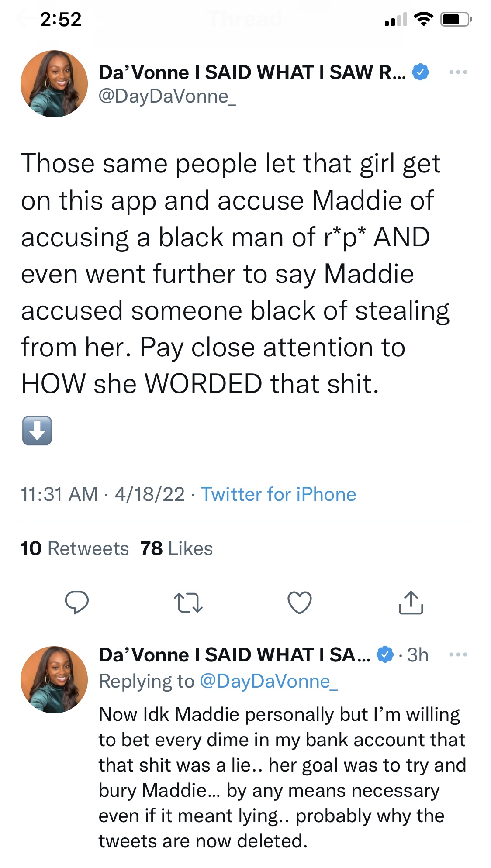Tap the @DayDaVonne_ mention in the reply
This screenshot has width=491, height=868.
click(x=269, y=682)
